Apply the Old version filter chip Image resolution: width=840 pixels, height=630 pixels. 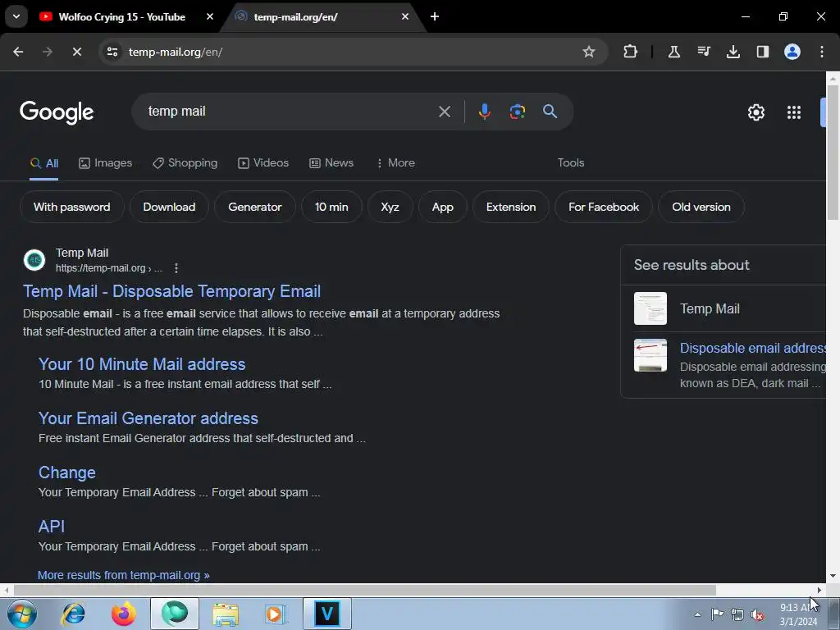pos(701,207)
